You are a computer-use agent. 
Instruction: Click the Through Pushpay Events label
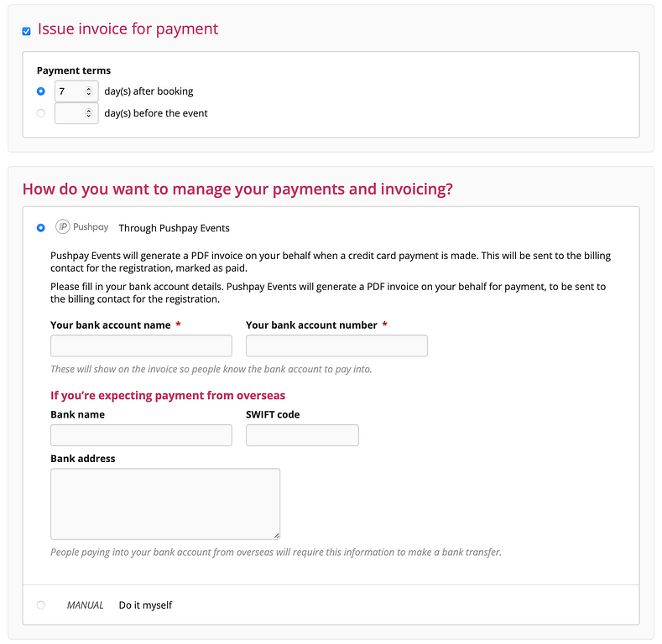pos(174,228)
